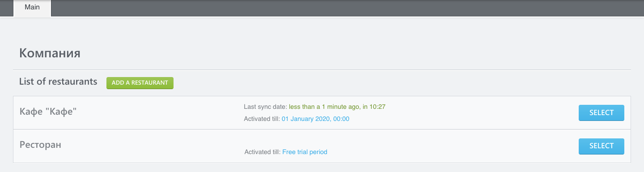Click the ADD A RESTAURANT button

point(140,83)
